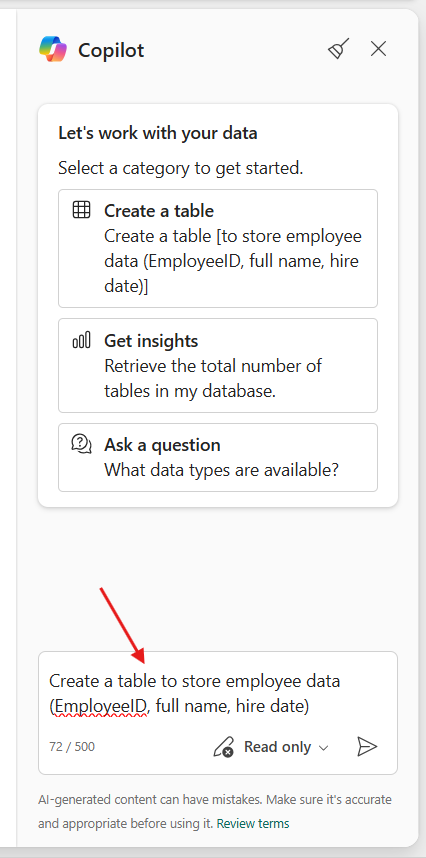Click the Copilot title text

[111, 50]
